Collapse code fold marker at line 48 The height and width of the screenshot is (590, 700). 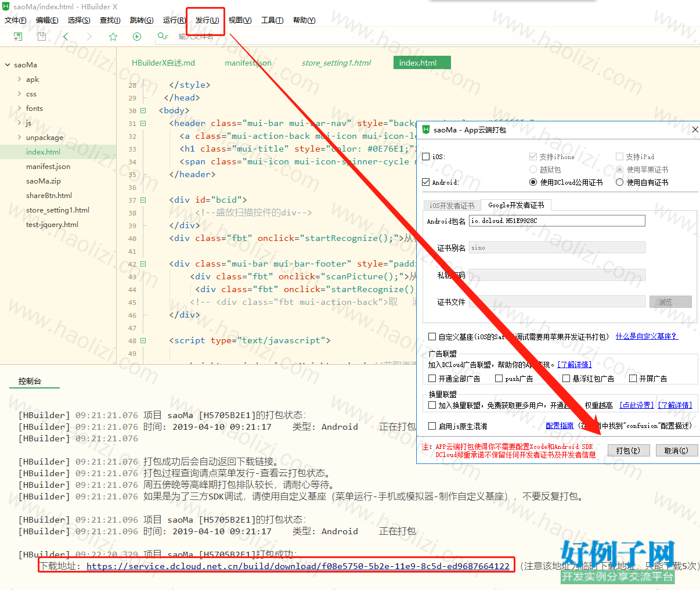[x=143, y=340]
